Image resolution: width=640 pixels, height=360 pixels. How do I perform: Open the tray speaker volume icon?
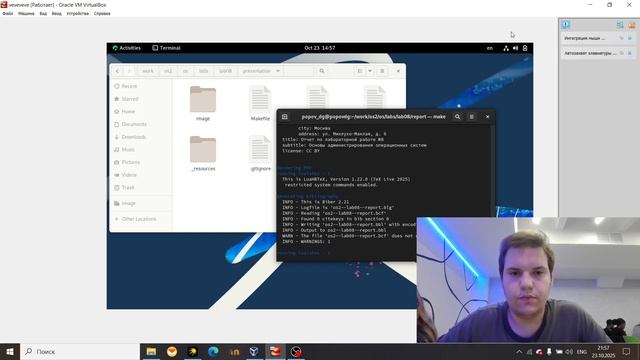coord(569,351)
